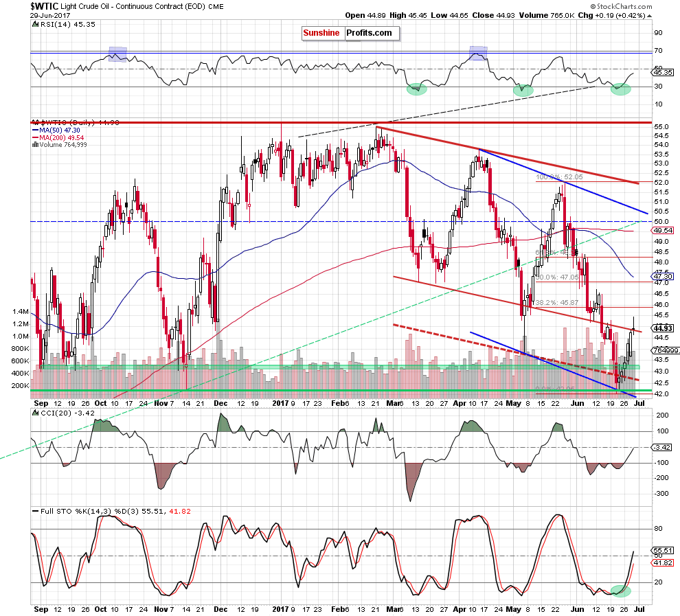
Task: Click the RSI(14) 45.35 label
Action: pyautogui.click(x=67, y=25)
